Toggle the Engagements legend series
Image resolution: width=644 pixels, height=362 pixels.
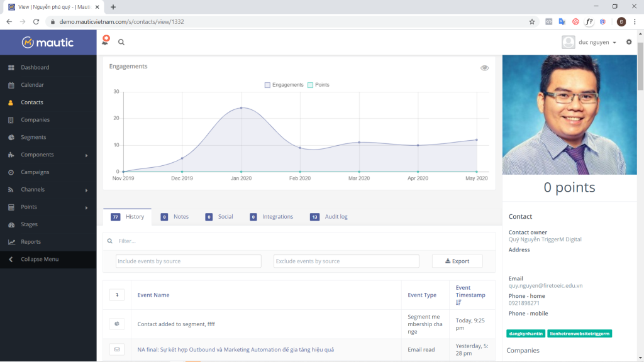(x=284, y=85)
